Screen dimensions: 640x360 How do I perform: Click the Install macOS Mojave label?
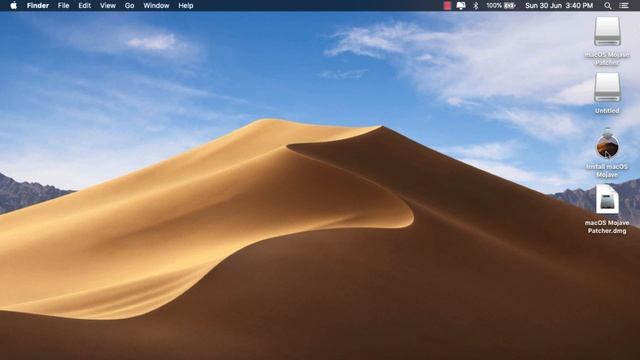[607, 171]
